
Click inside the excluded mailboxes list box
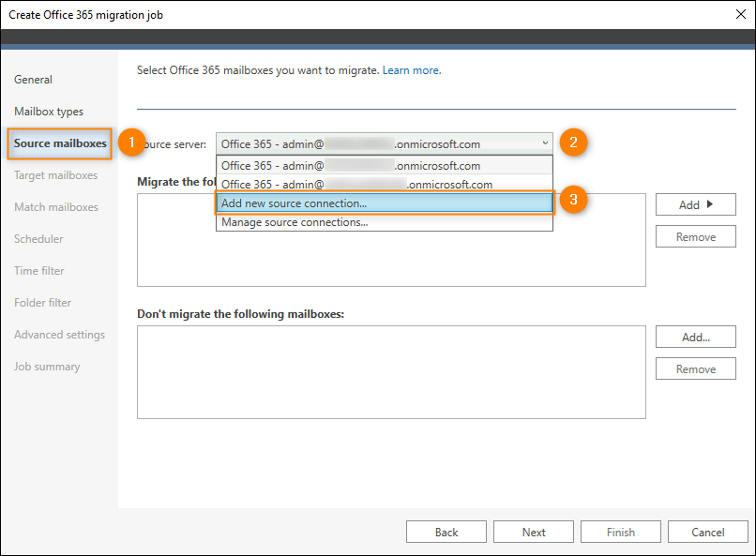(x=391, y=372)
